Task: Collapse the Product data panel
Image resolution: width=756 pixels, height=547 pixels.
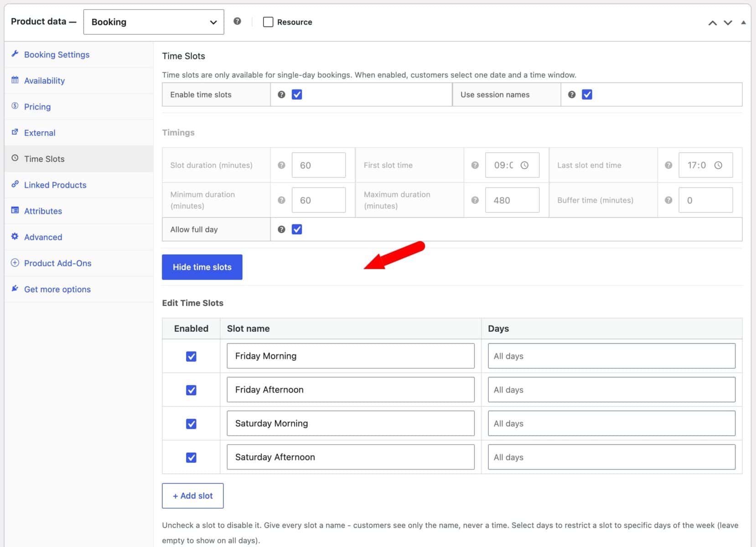Action: click(743, 22)
